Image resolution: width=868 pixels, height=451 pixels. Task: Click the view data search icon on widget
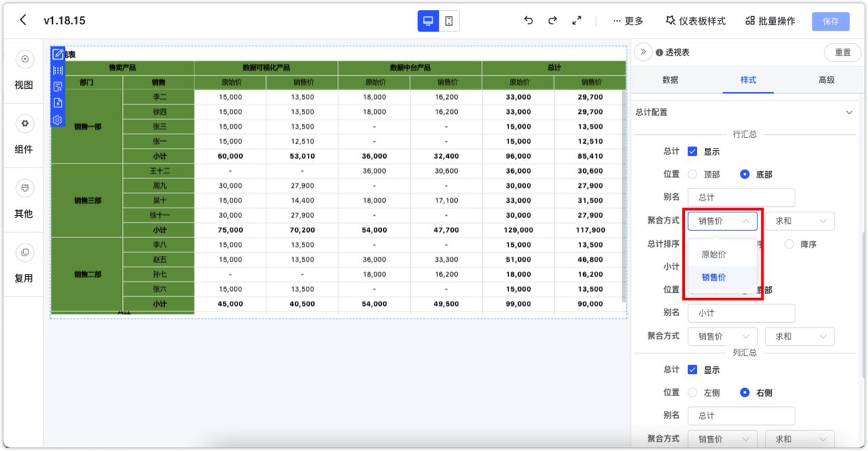(58, 87)
